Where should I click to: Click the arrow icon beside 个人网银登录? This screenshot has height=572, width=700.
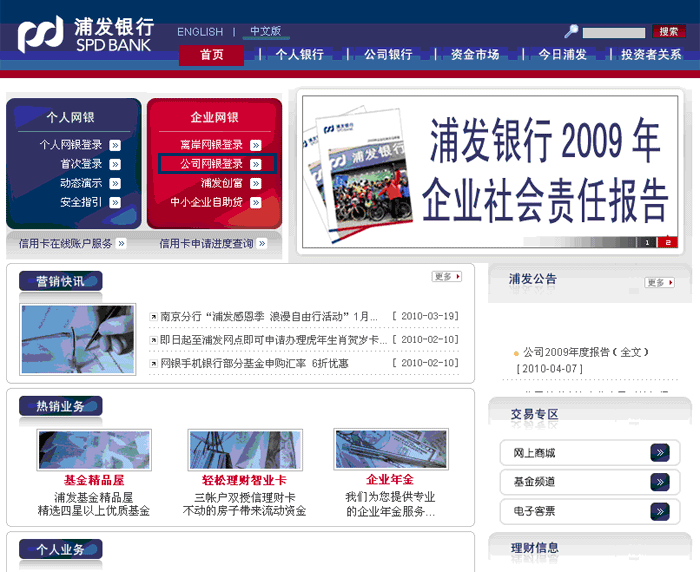(115, 145)
